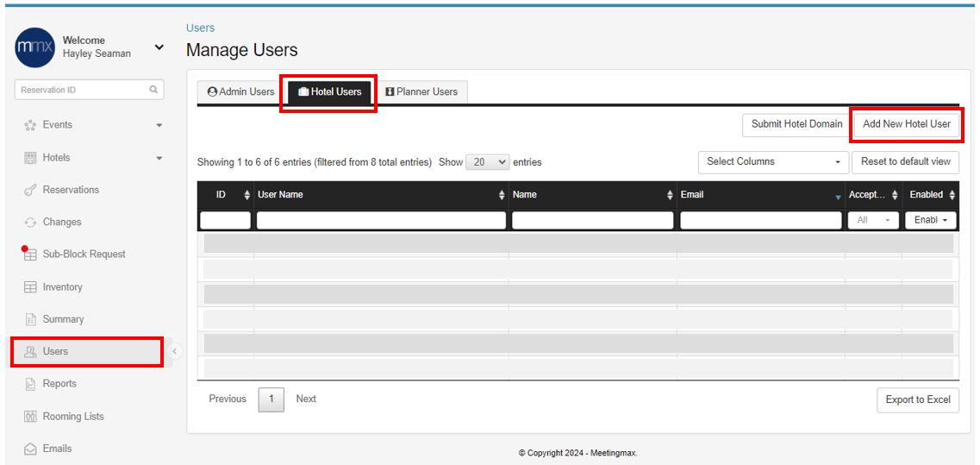
Task: Click the Changes refresh icon
Action: (30, 223)
